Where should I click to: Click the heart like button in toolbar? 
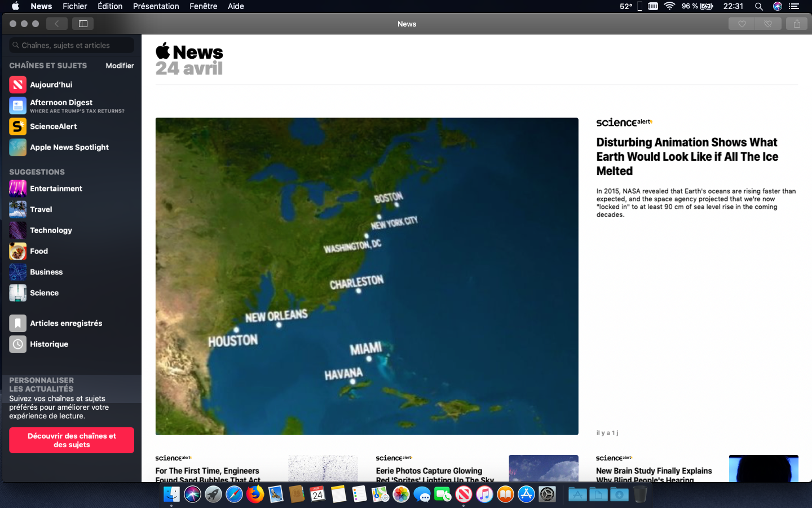coord(742,24)
